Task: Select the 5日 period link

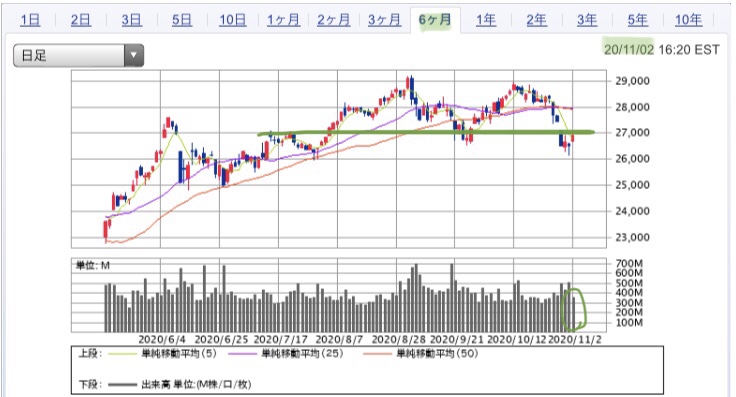Action: (x=182, y=20)
